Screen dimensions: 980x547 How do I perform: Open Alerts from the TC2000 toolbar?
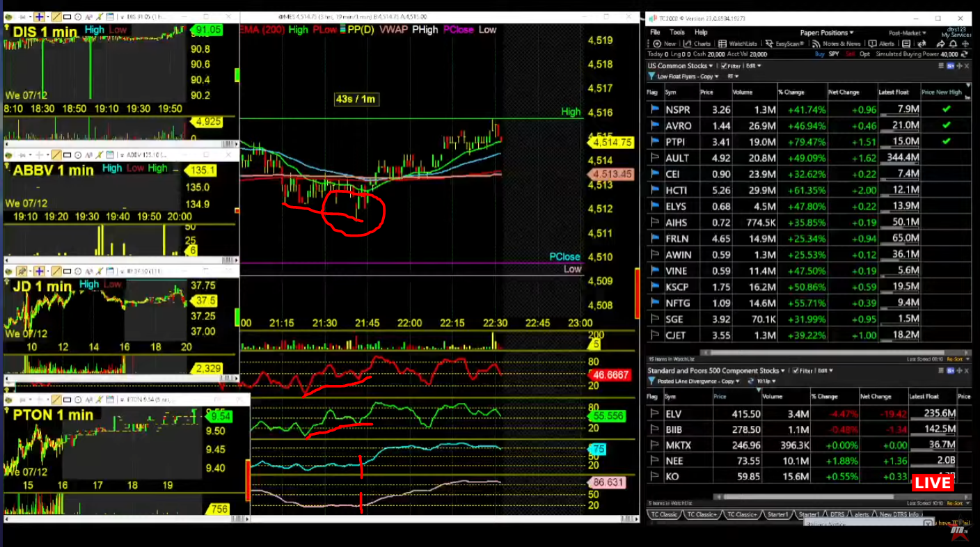[x=881, y=43]
